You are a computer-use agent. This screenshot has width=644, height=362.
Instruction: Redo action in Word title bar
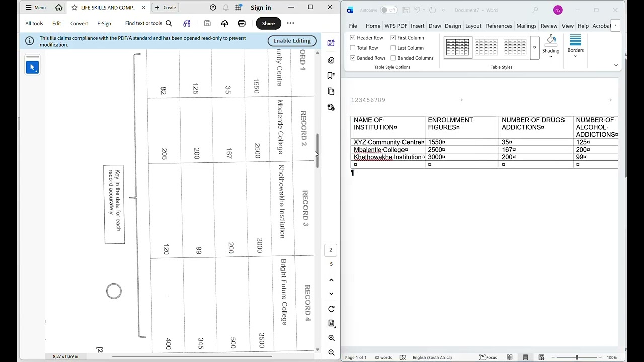click(x=432, y=10)
